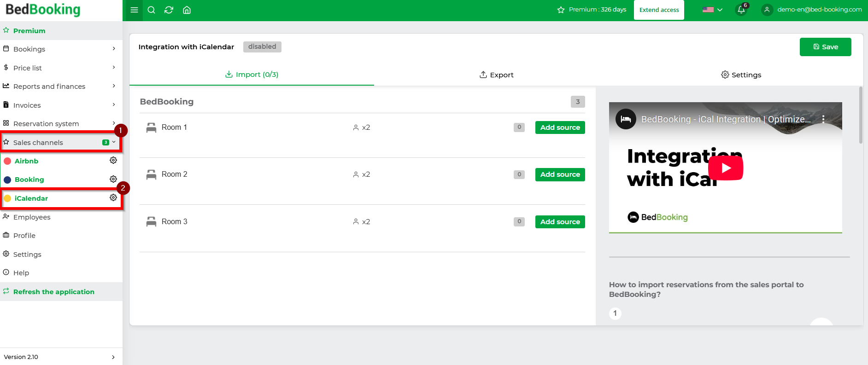Add source for Room 3

click(560, 222)
